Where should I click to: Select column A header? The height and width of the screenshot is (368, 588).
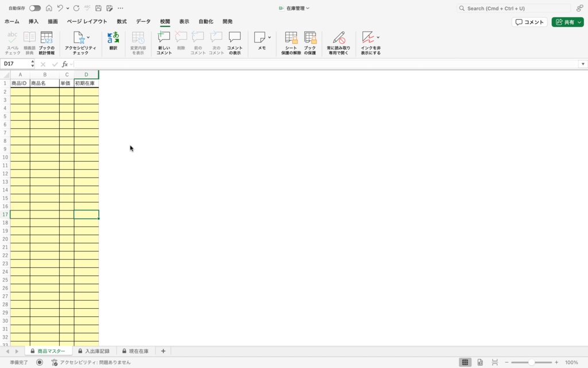point(20,75)
